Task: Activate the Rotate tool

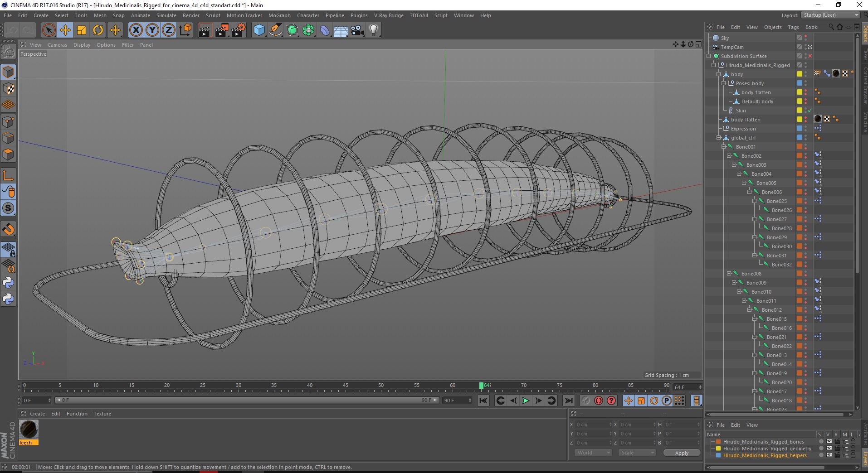Action: pyautogui.click(x=98, y=30)
